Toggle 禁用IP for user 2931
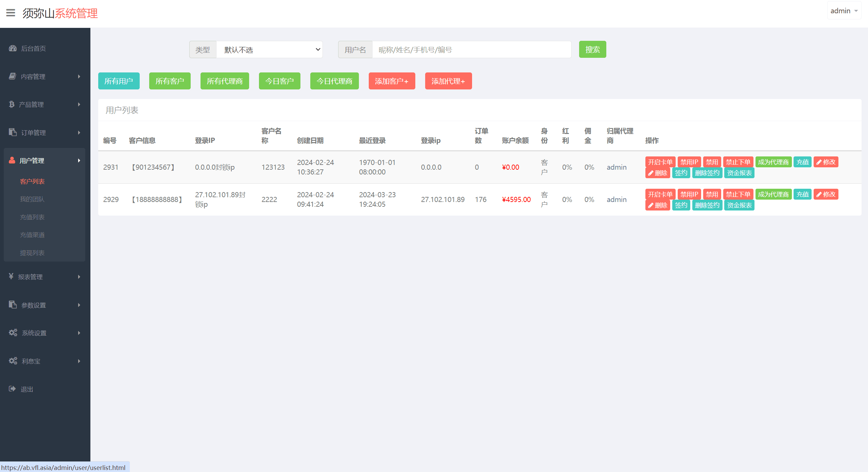This screenshot has height=472, width=868. (x=689, y=162)
